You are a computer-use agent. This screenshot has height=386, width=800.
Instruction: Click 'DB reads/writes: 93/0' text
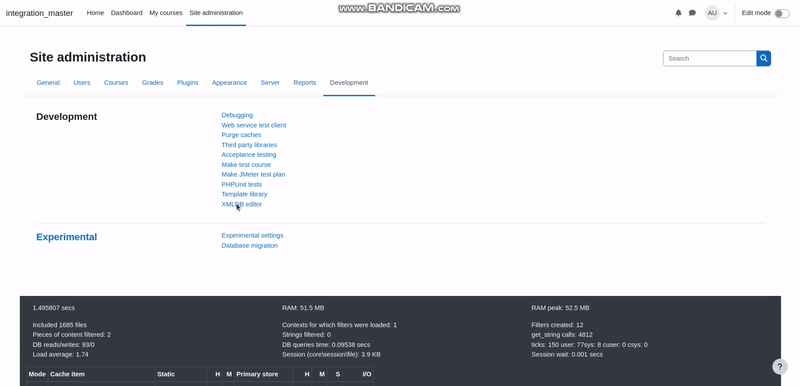[x=63, y=345]
